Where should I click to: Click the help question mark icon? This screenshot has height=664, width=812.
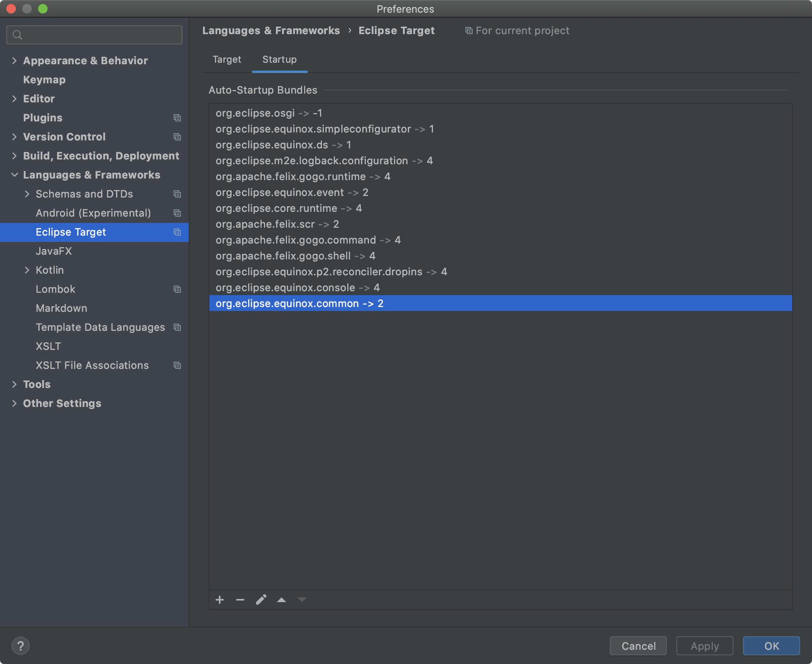(x=21, y=646)
